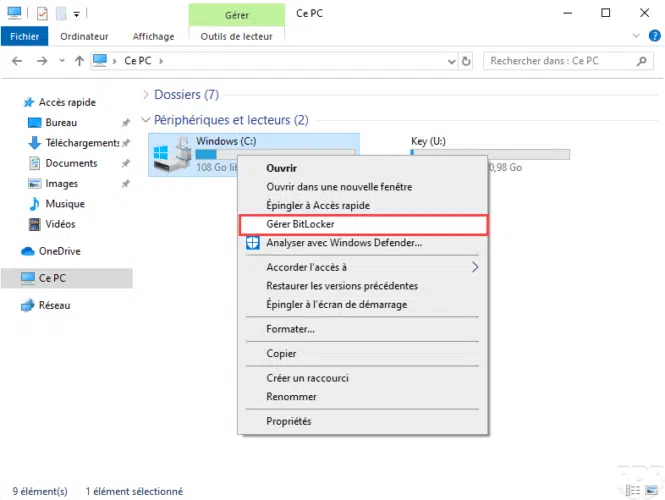Open the address bar history dropdown
The width and height of the screenshot is (665, 500).
[451, 62]
